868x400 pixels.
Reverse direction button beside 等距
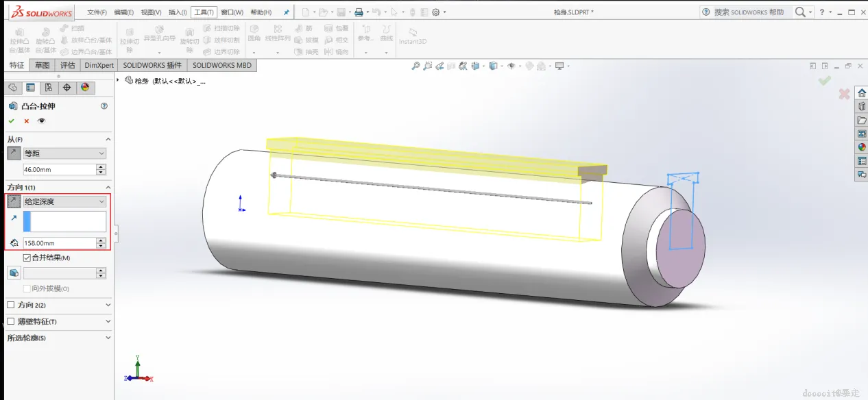point(14,153)
